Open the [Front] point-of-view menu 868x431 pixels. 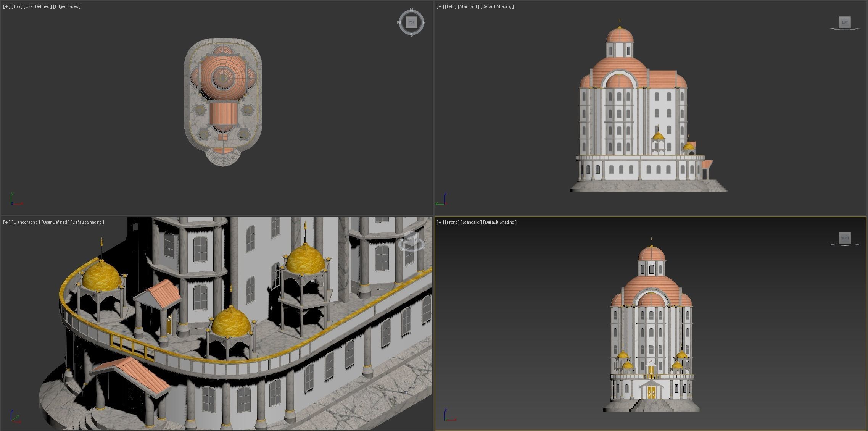click(x=452, y=222)
